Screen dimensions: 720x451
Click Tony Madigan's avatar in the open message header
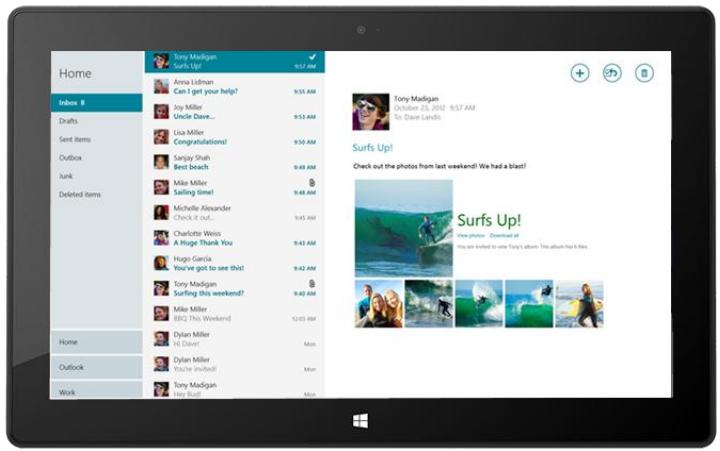371,112
